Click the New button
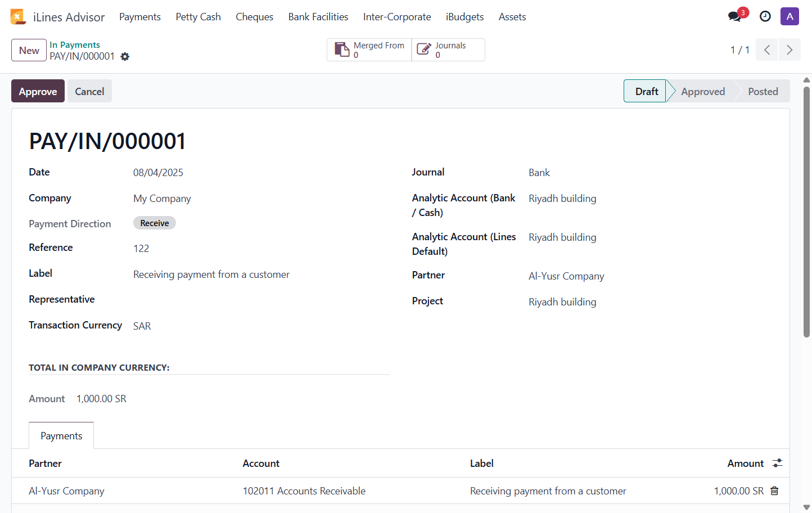812x513 pixels. click(x=29, y=50)
